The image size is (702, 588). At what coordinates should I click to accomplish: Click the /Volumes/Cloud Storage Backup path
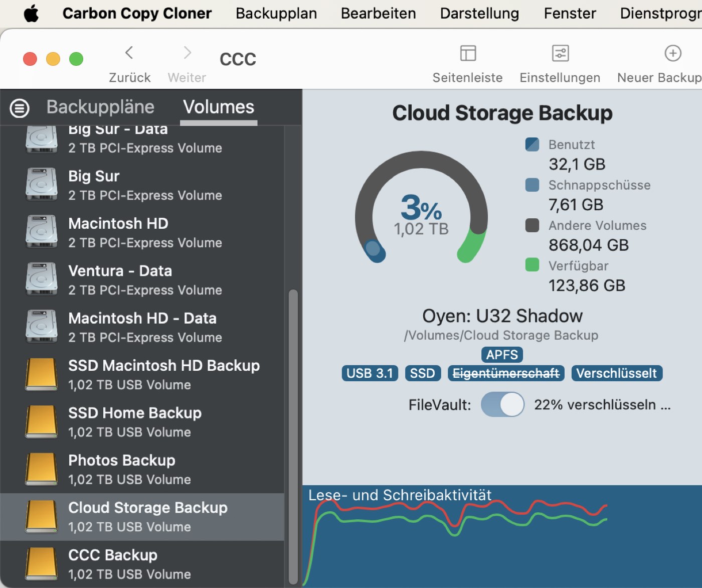tap(501, 335)
